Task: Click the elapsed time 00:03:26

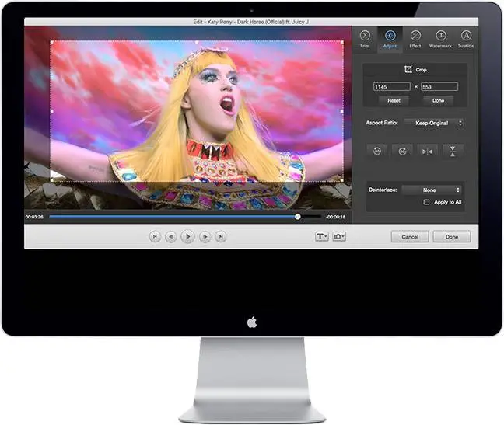Action: click(x=34, y=217)
